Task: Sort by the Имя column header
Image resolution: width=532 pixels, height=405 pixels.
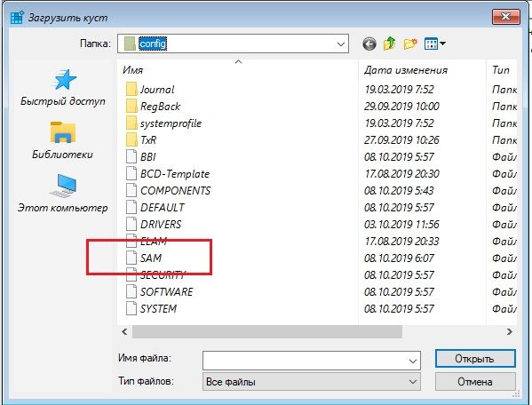Action: (x=238, y=70)
